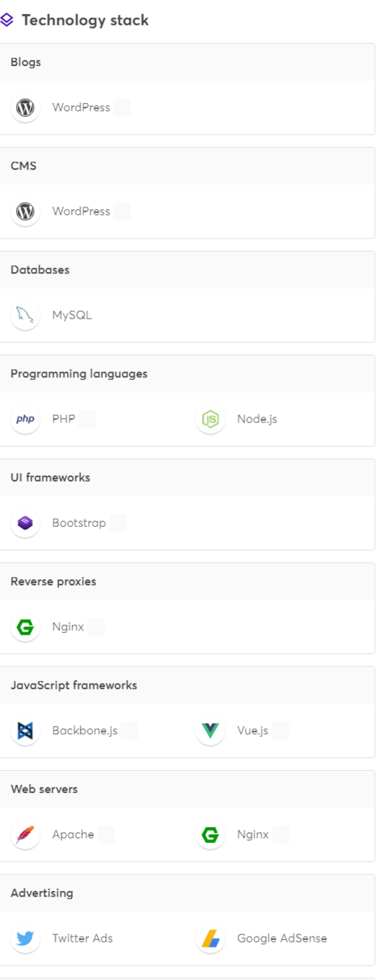Click the Twitter Ads bird icon
The width and height of the screenshot is (385, 980).
[x=25, y=938]
